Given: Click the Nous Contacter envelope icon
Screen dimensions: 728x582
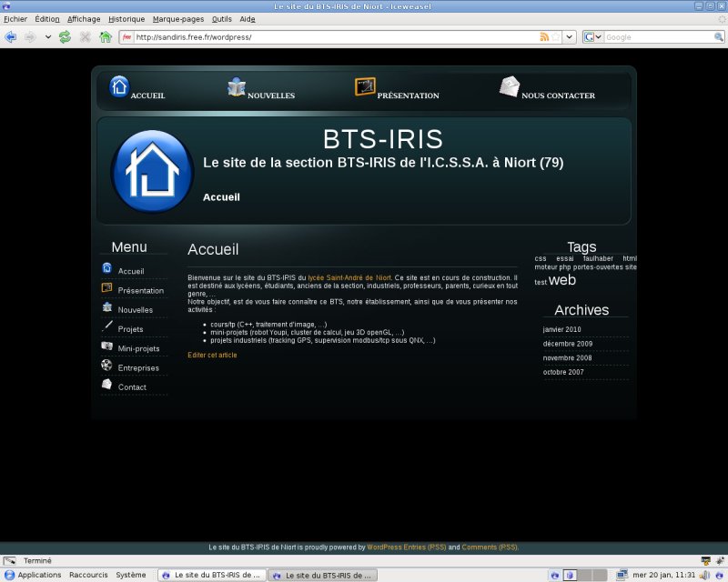Looking at the screenshot, I should (x=510, y=86).
